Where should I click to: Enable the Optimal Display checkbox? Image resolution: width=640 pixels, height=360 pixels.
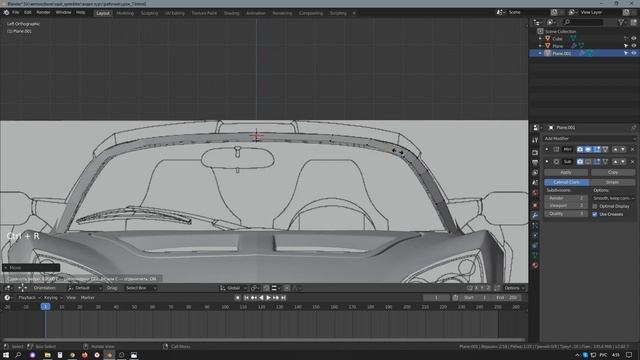(x=595, y=206)
